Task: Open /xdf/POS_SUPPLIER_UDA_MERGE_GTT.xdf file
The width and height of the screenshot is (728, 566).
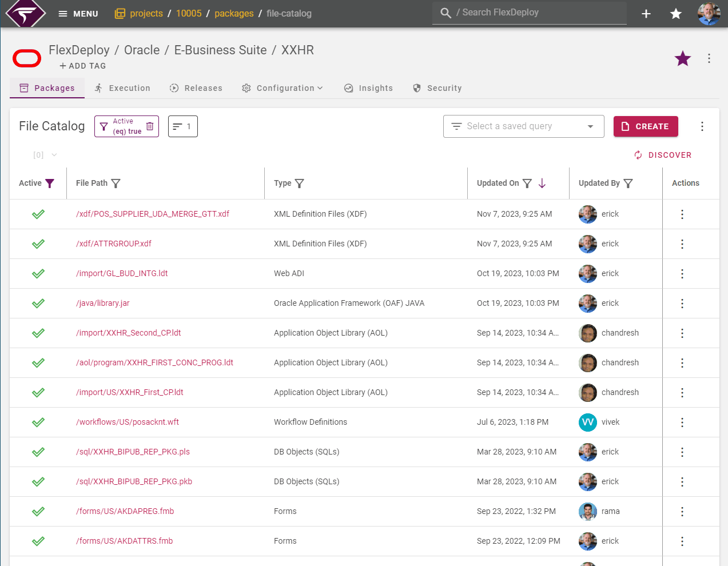Action: [x=153, y=214]
